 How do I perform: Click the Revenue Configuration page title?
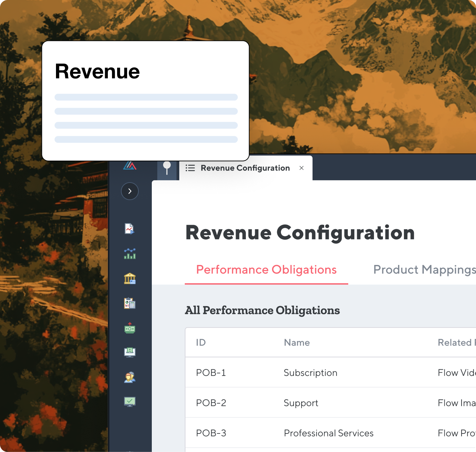point(300,233)
